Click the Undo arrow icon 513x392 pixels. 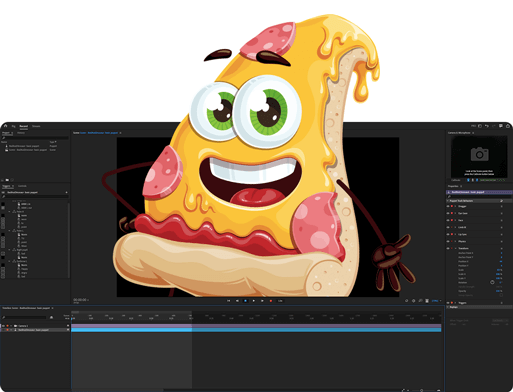[487, 126]
